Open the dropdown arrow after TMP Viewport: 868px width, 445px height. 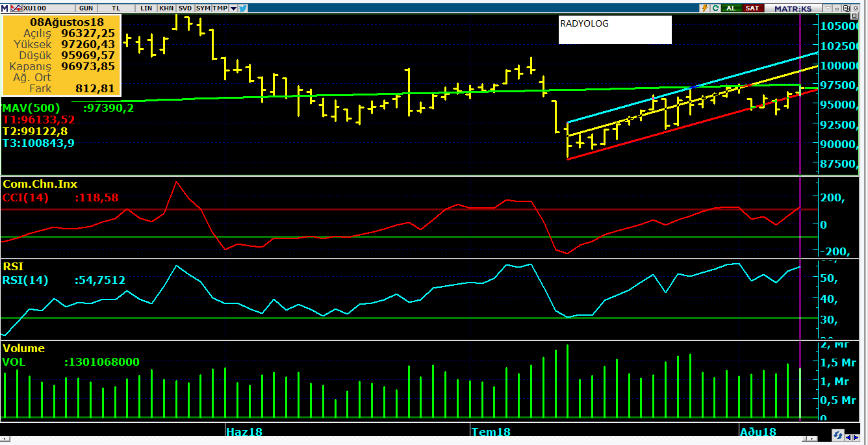pyautogui.click(x=233, y=8)
